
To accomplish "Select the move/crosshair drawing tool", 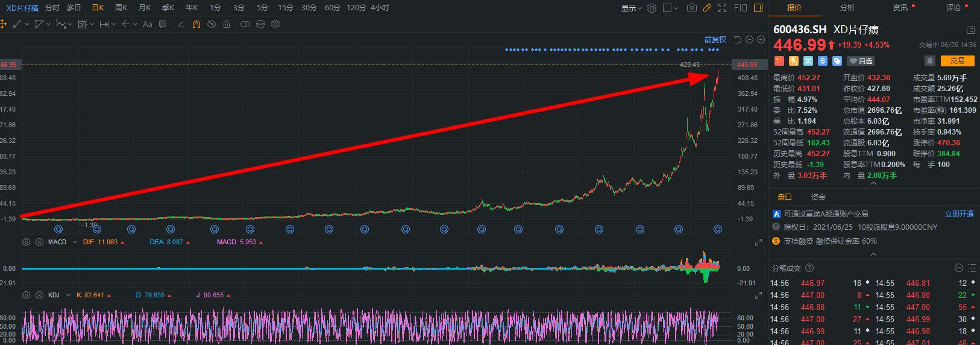I will click(x=3, y=24).
